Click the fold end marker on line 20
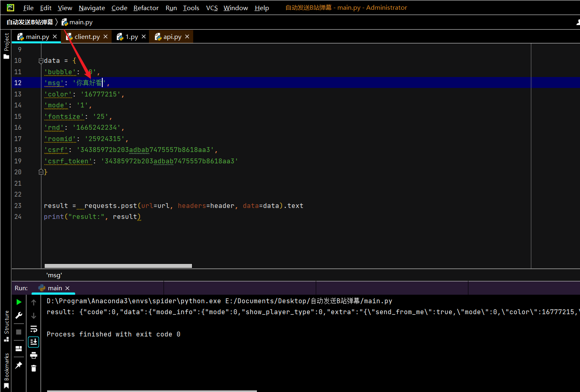580x392 pixels. click(x=41, y=172)
